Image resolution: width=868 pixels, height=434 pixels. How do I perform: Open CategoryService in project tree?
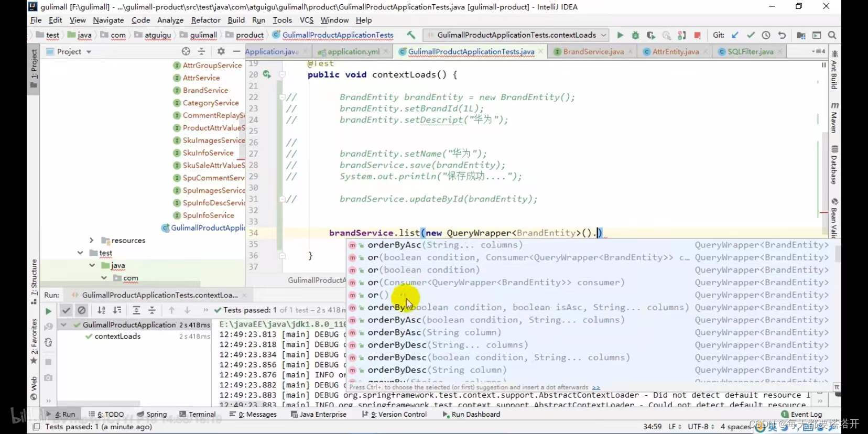[x=211, y=103]
